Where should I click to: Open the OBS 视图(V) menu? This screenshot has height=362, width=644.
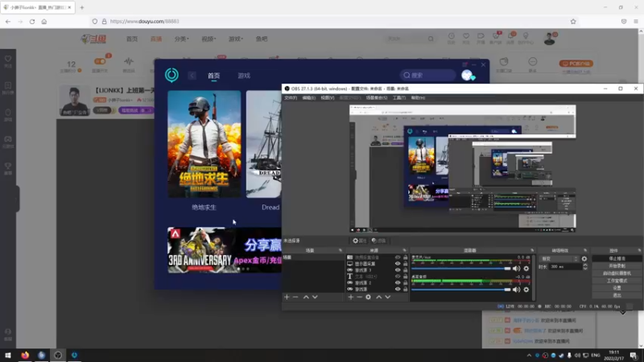pos(328,97)
